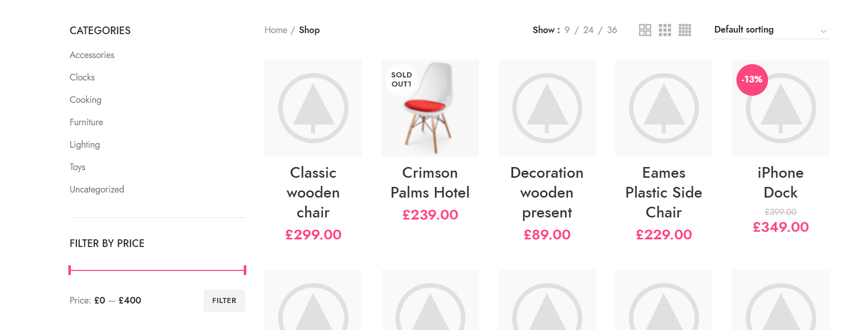Click the left price slider handle

(x=70, y=270)
